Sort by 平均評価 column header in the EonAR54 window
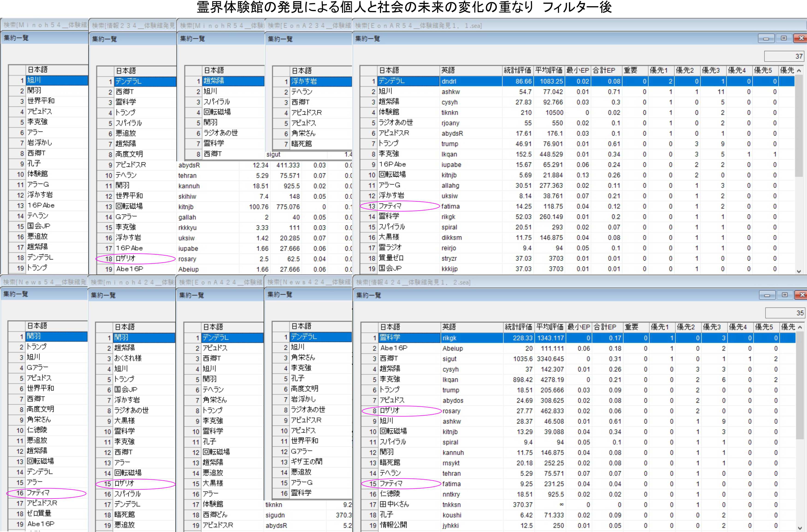807x532 pixels. pos(549,71)
